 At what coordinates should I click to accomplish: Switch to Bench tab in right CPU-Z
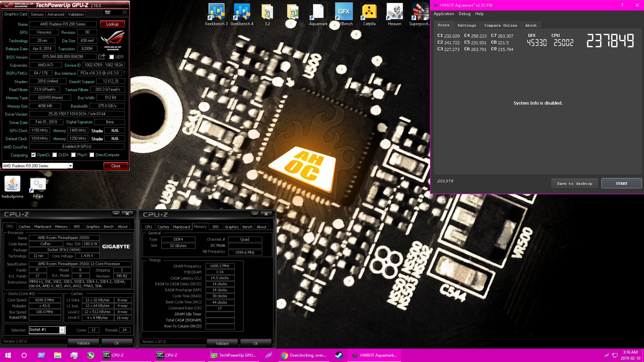click(247, 227)
